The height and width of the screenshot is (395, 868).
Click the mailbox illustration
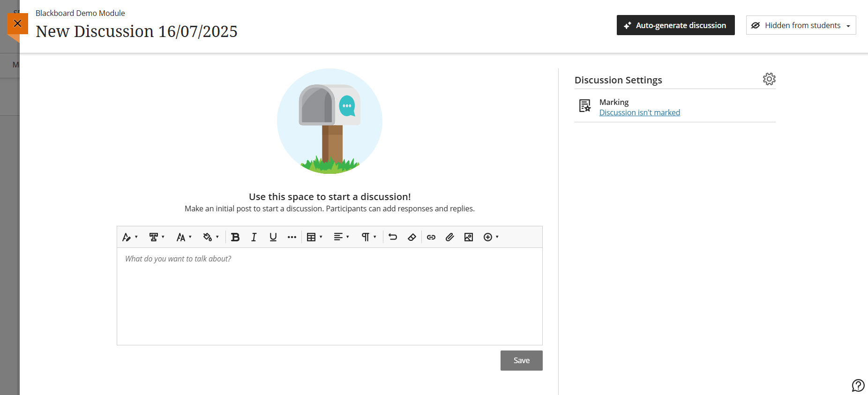(x=329, y=121)
